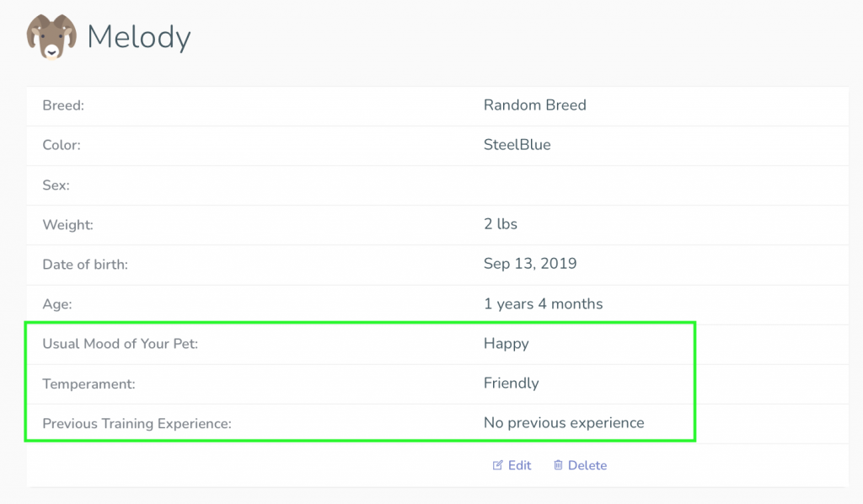Image resolution: width=863 pixels, height=504 pixels.
Task: Select the Delete link
Action: [580, 465]
